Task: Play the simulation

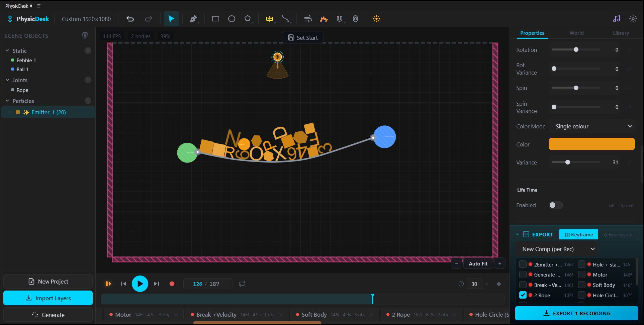Action: coord(140,284)
